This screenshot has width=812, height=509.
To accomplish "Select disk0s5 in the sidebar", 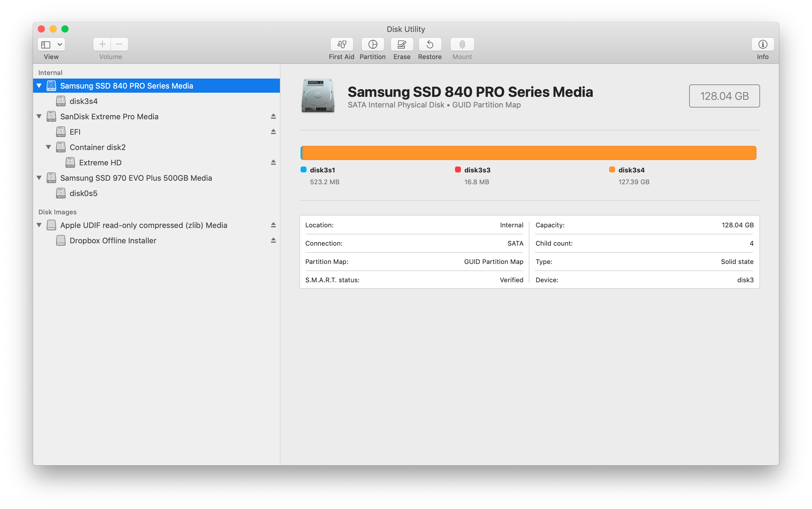I will tap(83, 193).
